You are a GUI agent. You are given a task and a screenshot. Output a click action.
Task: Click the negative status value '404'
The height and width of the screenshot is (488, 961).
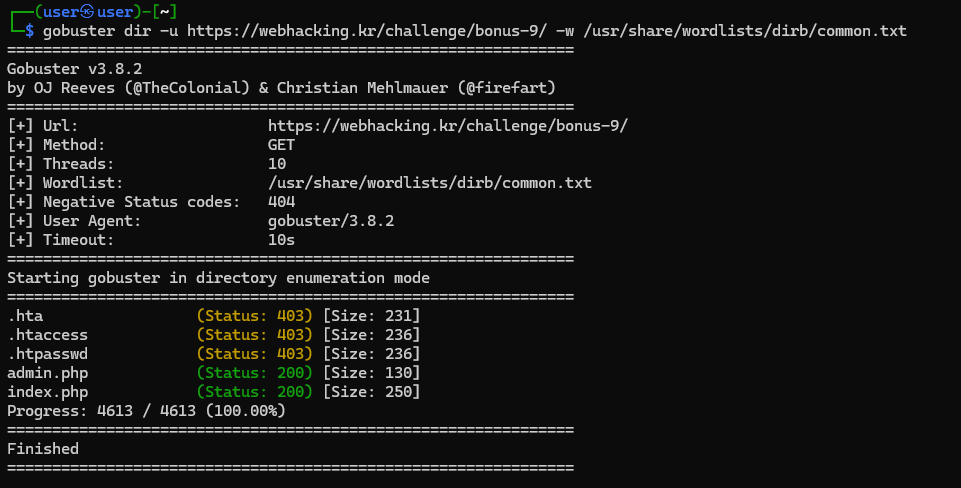coord(281,202)
